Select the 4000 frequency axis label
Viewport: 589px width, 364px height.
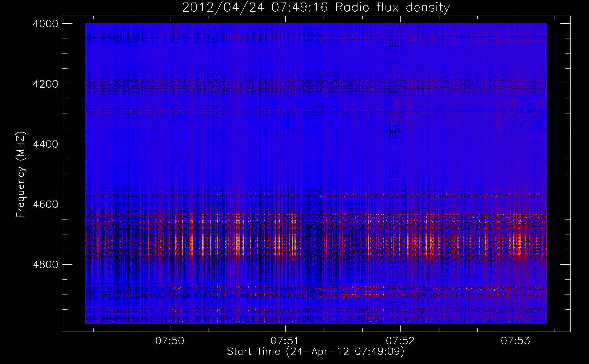[x=46, y=24]
